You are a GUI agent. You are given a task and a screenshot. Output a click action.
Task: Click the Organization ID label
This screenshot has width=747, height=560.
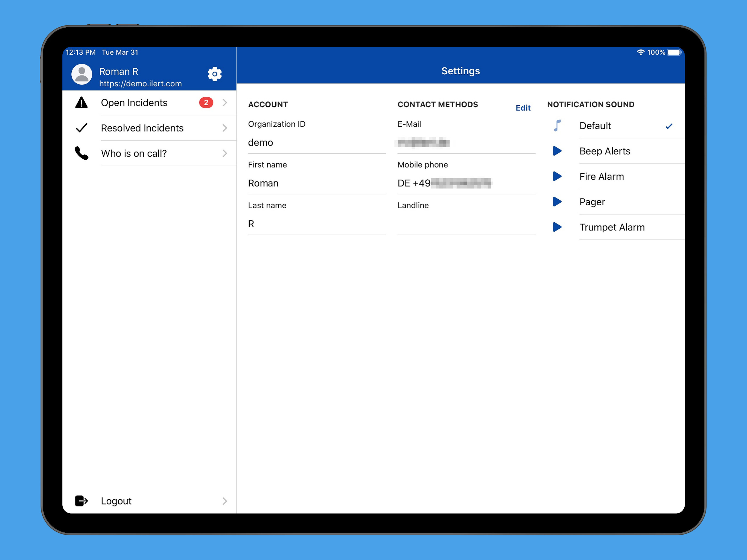point(277,124)
